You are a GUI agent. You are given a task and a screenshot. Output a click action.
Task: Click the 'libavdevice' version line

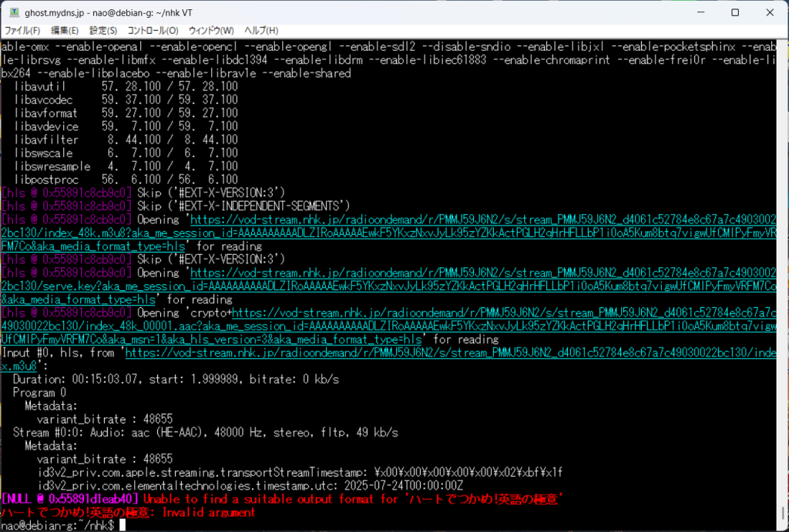point(126,126)
